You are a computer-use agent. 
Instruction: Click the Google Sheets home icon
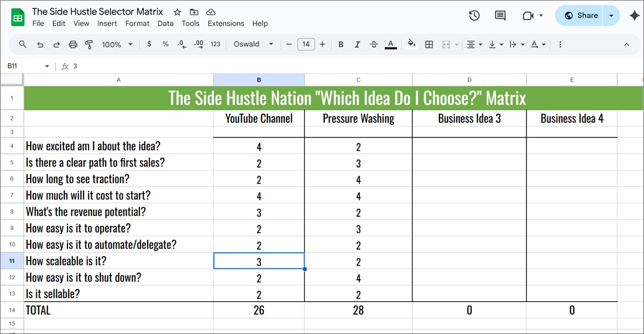tap(18, 17)
